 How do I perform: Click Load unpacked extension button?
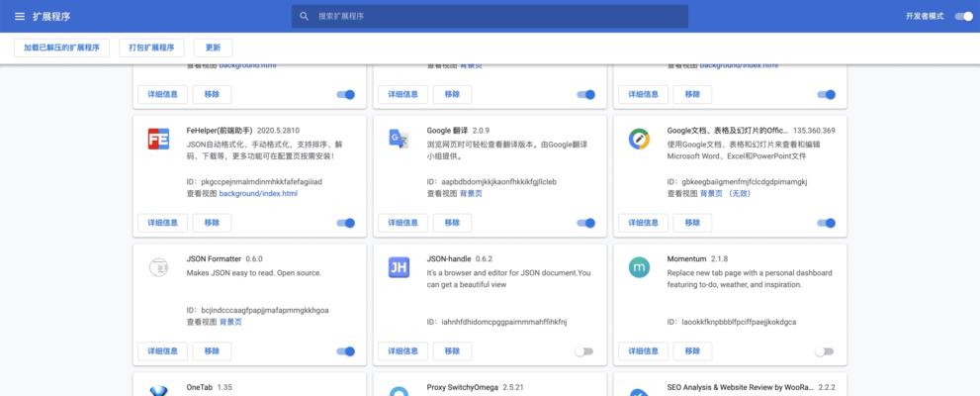pyautogui.click(x=62, y=48)
